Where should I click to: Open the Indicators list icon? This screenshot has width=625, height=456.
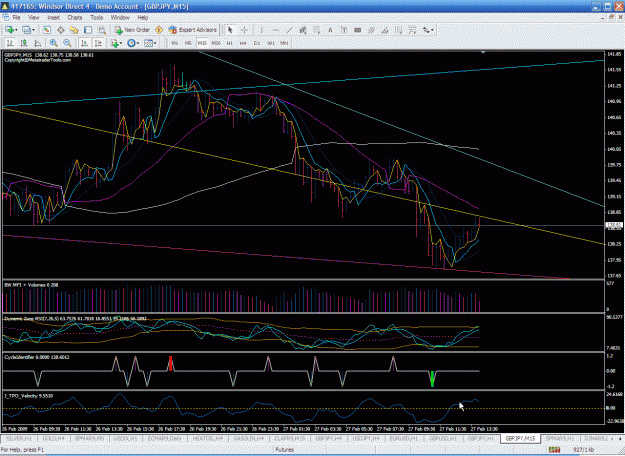115,43
